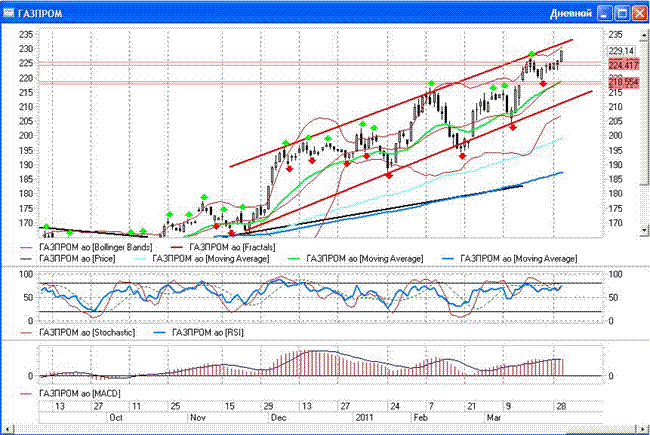Select the Bollinger Bands legend entry
Image resolution: width=650 pixels, height=435 pixels.
pos(87,248)
